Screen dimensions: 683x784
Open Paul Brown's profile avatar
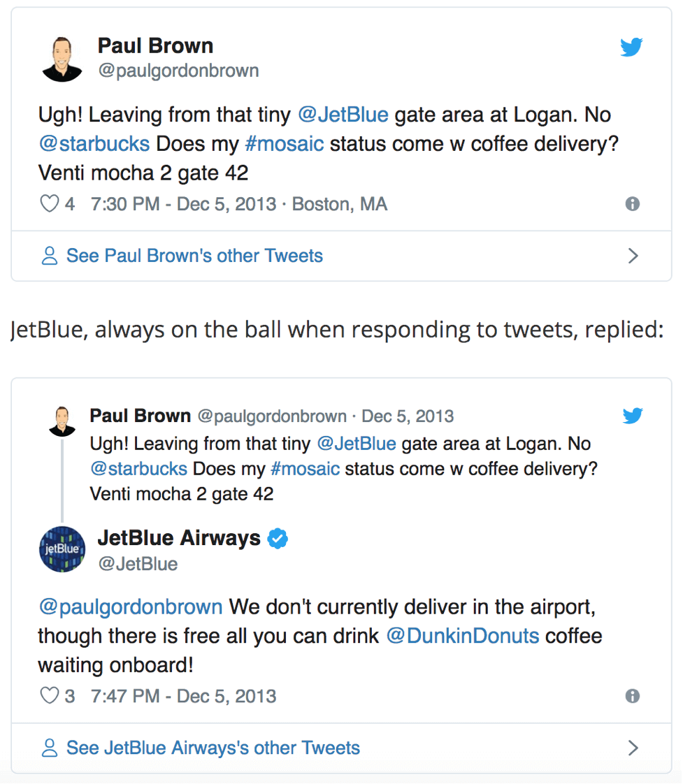pyautogui.click(x=62, y=56)
